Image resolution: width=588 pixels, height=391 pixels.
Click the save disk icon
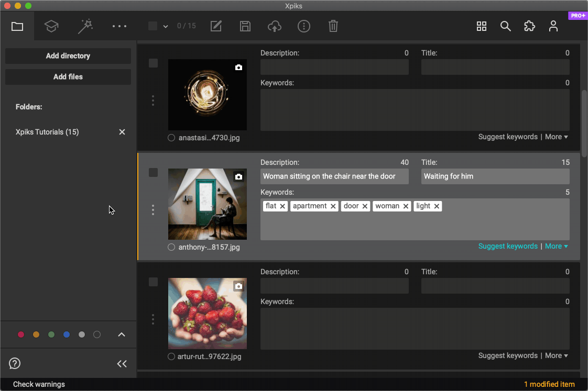click(245, 26)
